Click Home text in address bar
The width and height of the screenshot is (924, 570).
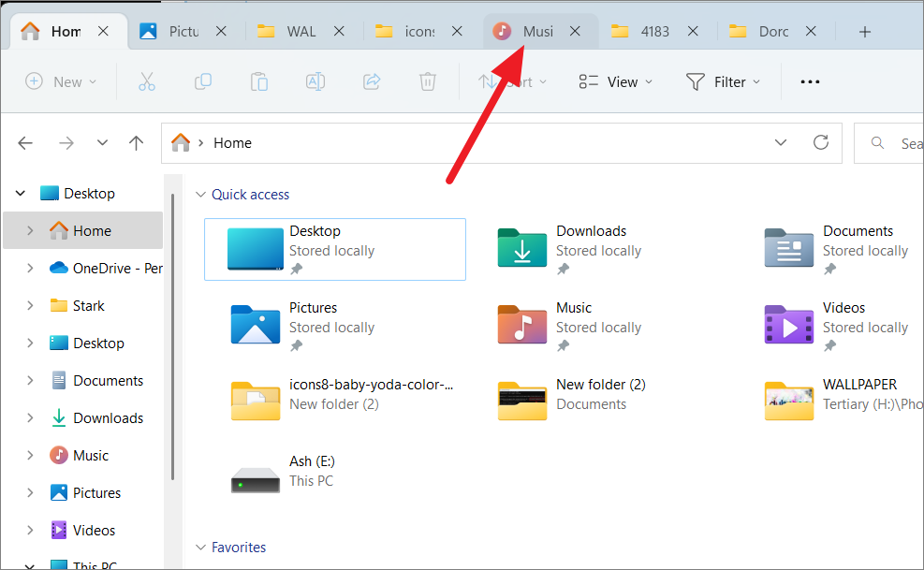click(232, 142)
